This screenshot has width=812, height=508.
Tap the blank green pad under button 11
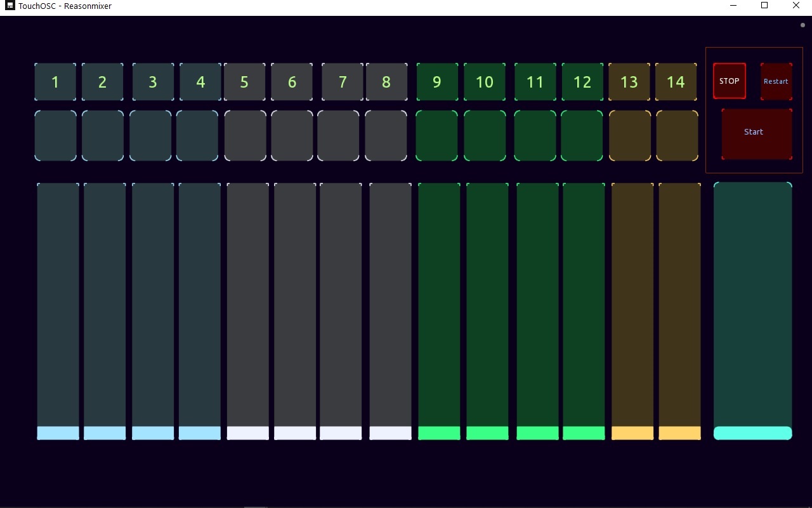point(535,136)
